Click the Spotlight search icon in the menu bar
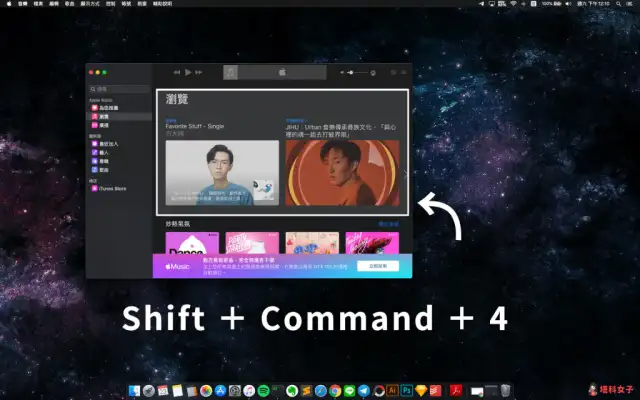 point(619,4)
